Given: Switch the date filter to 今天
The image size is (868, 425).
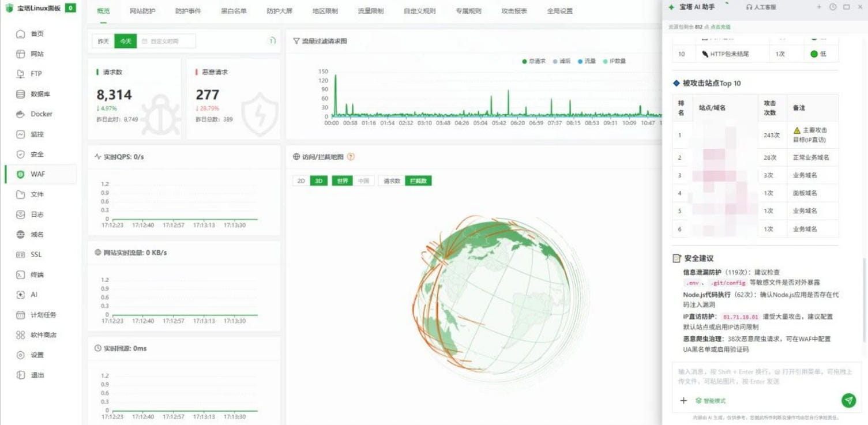Looking at the screenshot, I should 126,41.
